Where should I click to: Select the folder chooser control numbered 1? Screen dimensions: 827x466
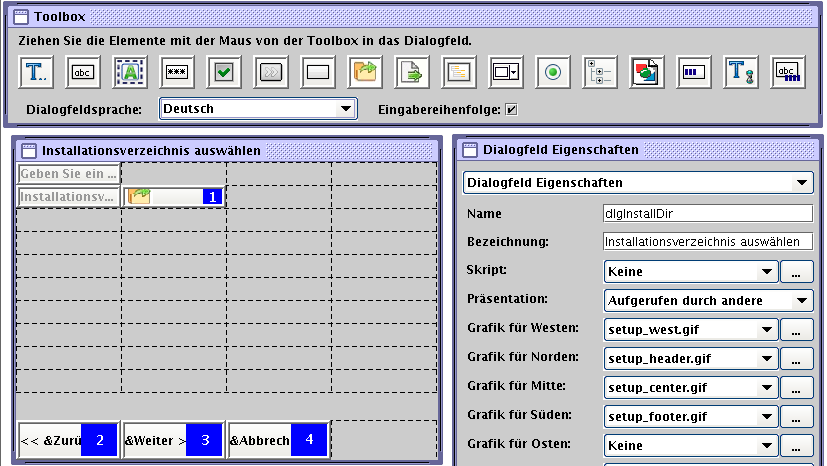[174, 197]
